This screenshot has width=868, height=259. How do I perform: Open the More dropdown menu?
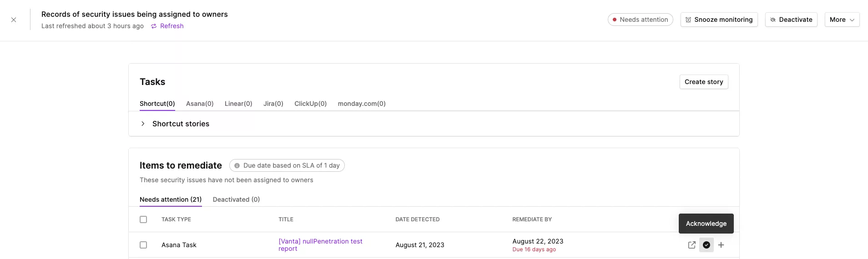click(842, 20)
